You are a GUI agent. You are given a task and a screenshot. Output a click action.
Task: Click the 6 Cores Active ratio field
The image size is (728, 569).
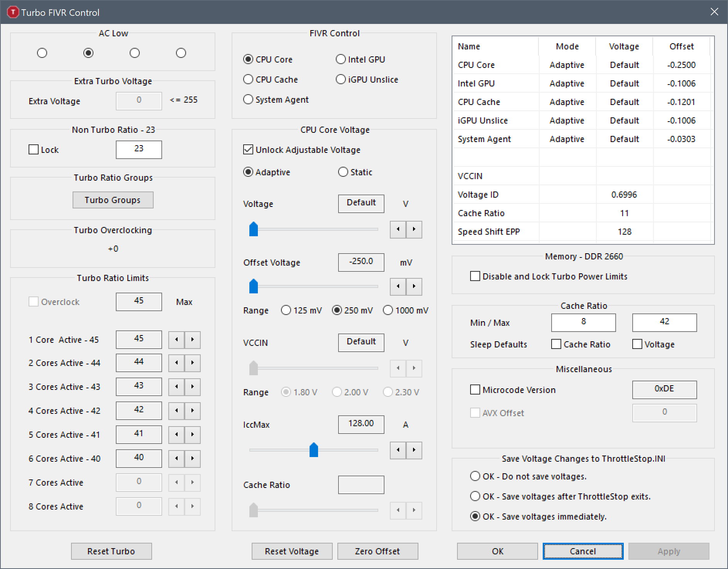pyautogui.click(x=139, y=459)
